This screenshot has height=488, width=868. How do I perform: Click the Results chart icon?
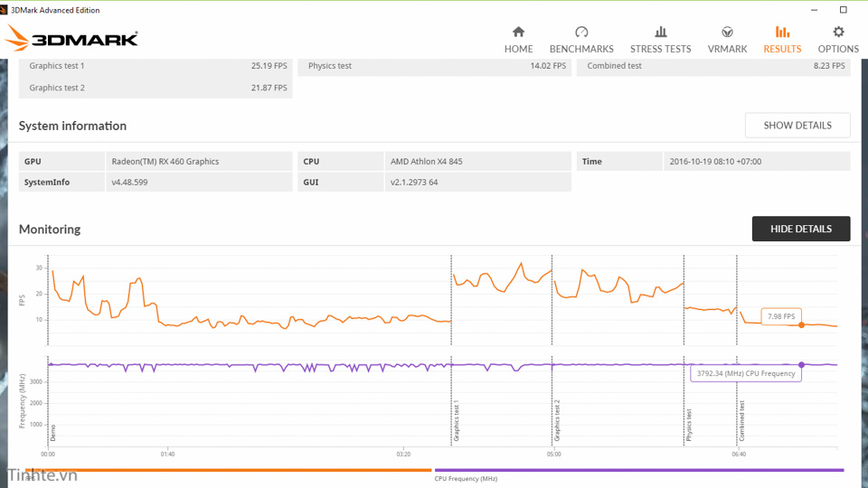coord(782,32)
